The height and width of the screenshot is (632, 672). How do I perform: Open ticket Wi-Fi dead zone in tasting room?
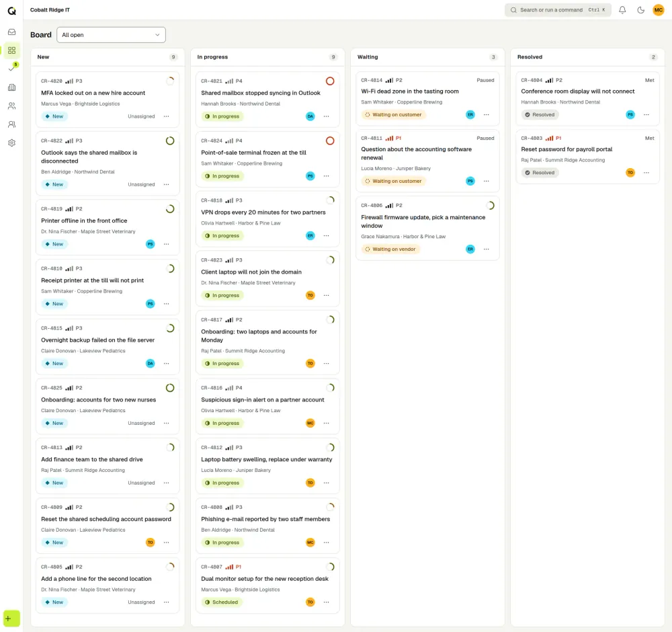pos(410,91)
